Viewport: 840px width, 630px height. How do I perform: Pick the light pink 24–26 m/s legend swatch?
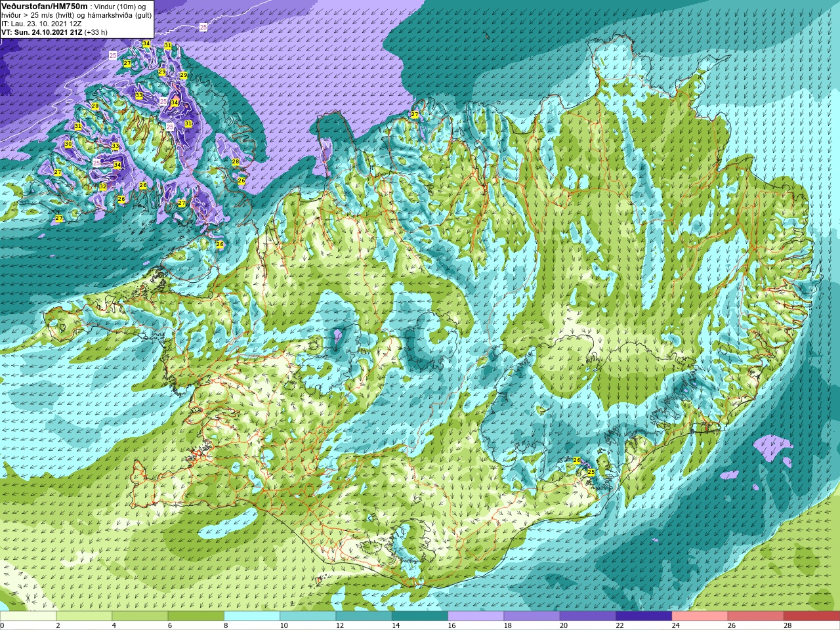tap(700, 616)
